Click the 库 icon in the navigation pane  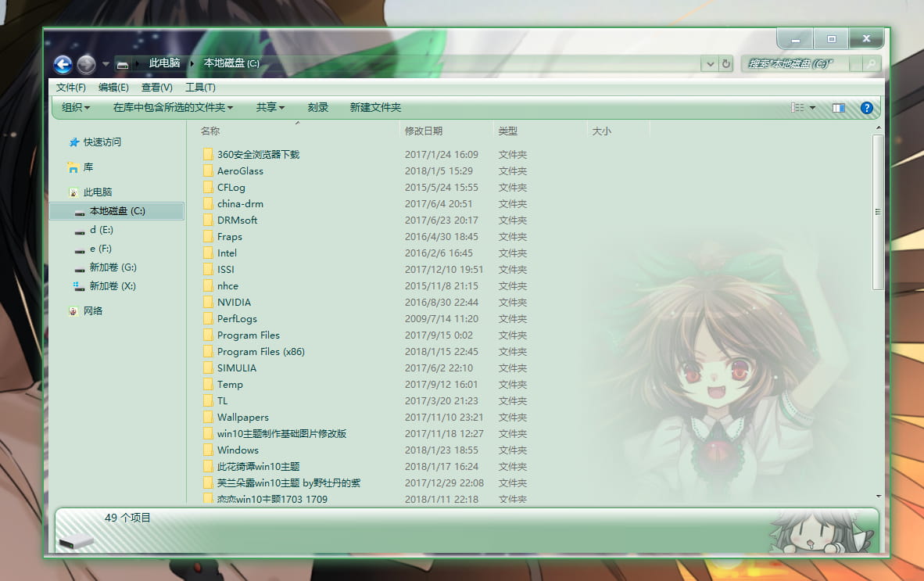74,167
